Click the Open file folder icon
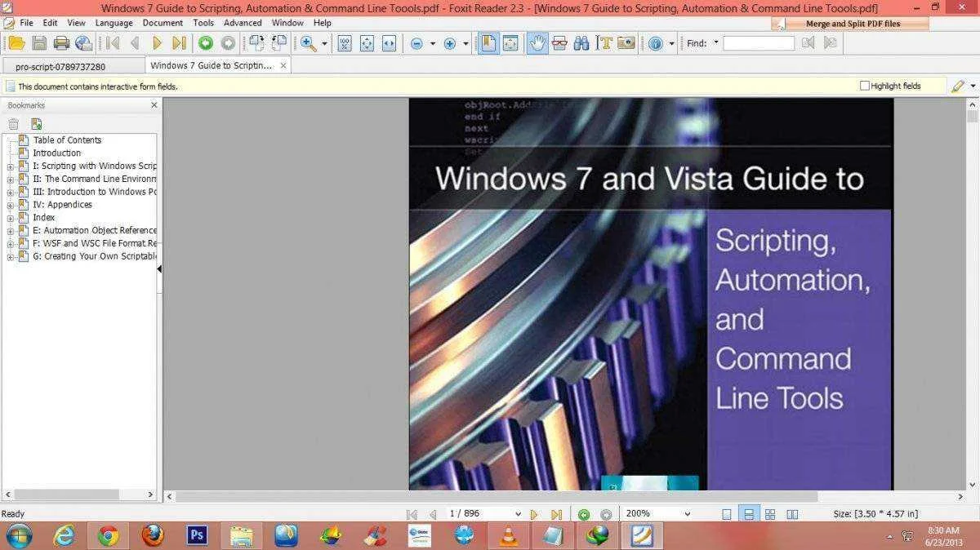 point(16,43)
